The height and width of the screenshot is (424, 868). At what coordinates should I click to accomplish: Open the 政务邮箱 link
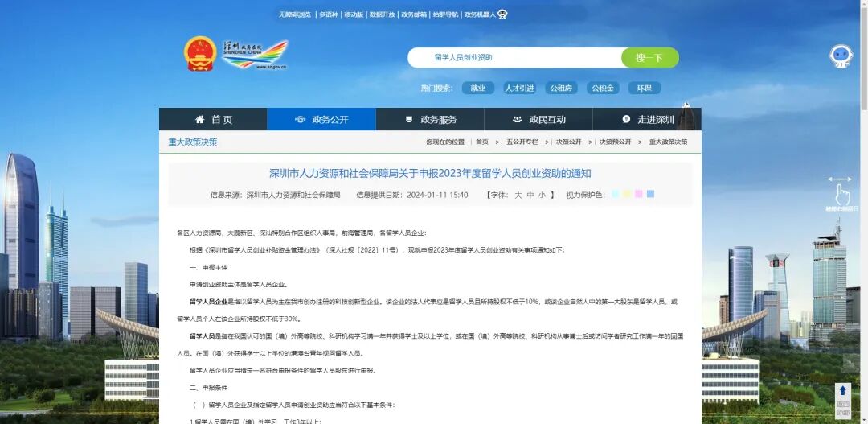pos(414,14)
